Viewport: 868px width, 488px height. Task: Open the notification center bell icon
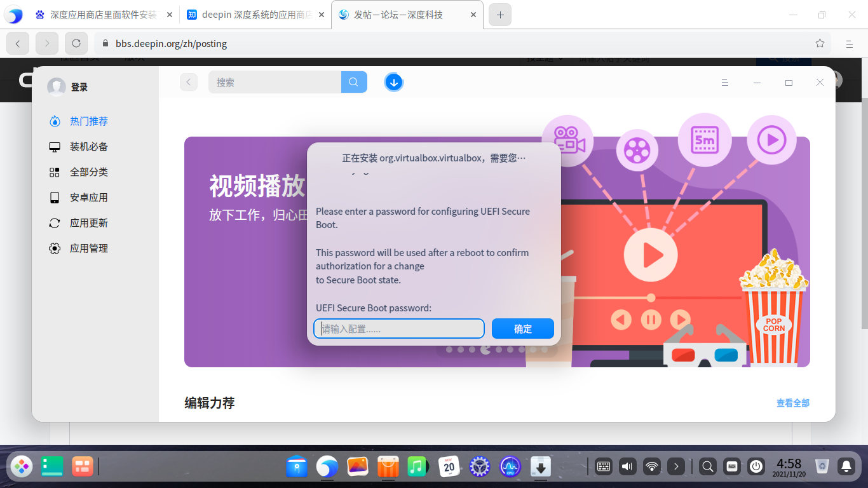tap(846, 466)
